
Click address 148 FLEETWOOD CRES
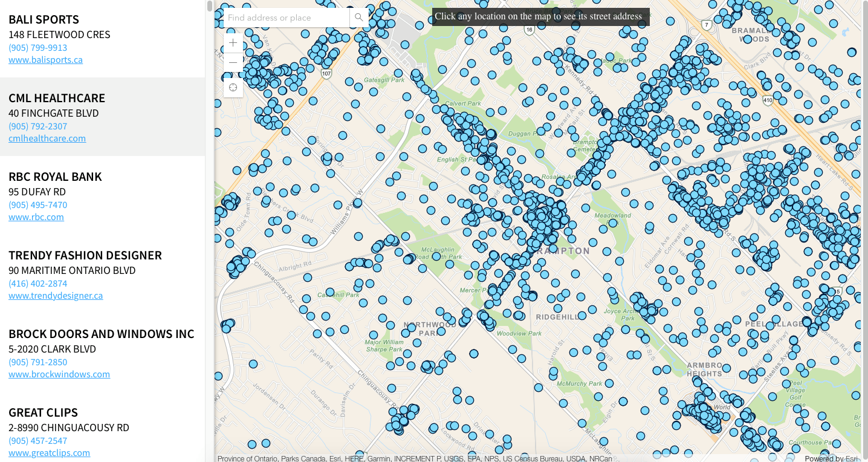tap(59, 34)
